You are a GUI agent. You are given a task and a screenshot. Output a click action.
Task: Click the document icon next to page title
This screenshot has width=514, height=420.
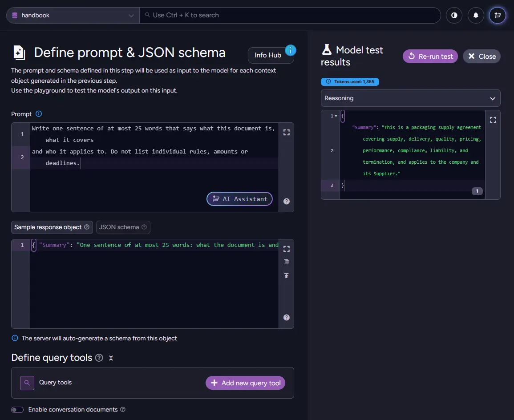(19, 53)
